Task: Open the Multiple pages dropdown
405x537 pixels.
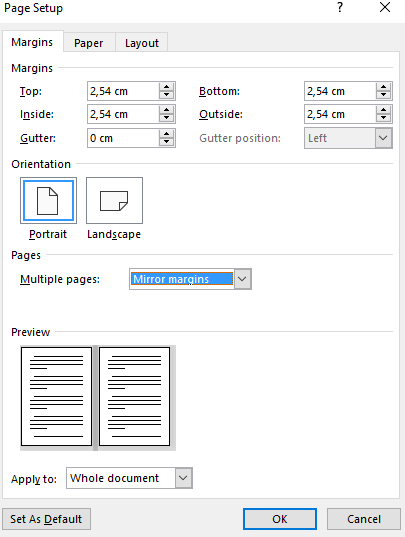Action: coord(242,279)
